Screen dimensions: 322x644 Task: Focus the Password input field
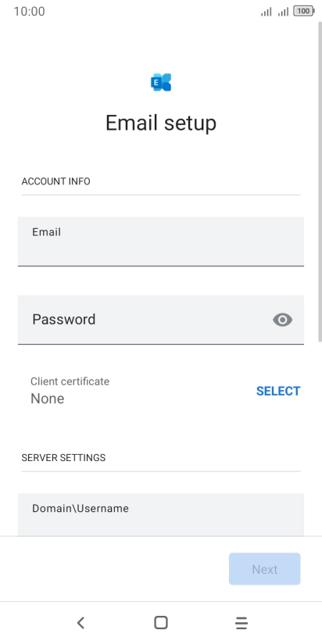[161, 320]
